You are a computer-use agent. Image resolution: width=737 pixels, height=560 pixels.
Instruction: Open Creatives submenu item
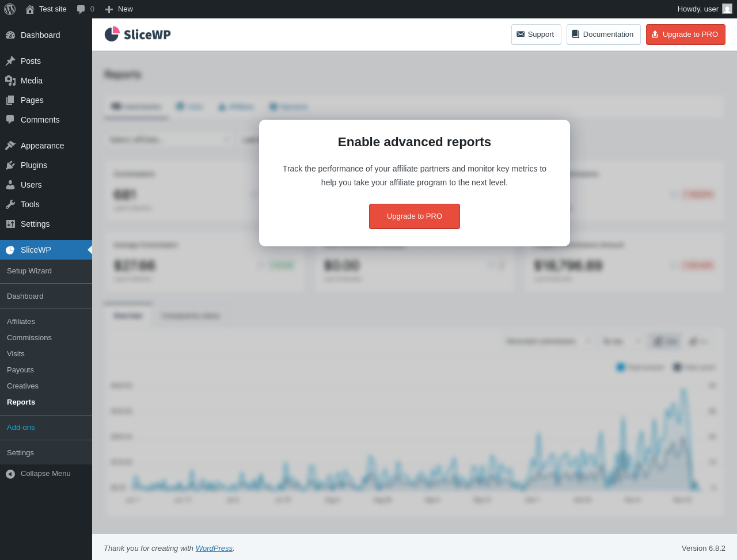46,386
